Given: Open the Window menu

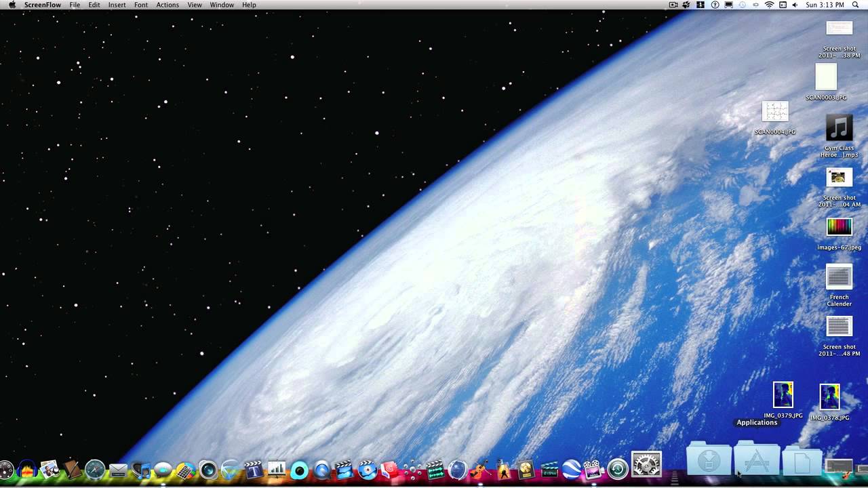Looking at the screenshot, I should (222, 5).
